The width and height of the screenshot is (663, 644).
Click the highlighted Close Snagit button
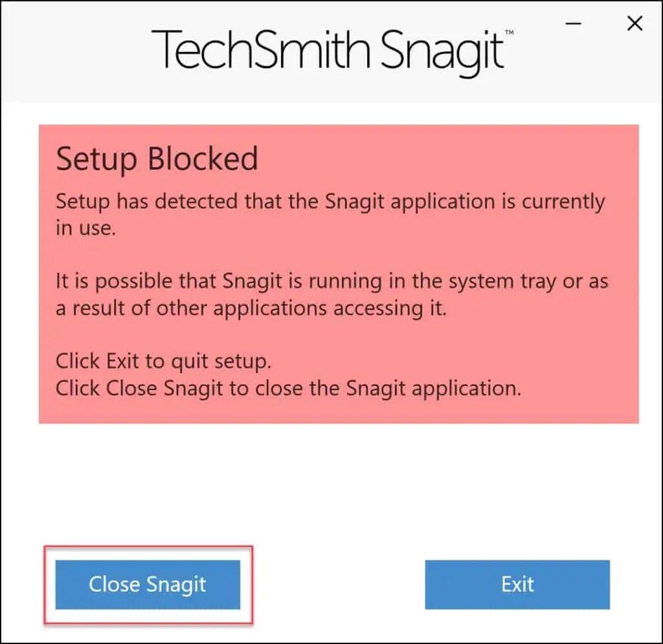point(147,584)
